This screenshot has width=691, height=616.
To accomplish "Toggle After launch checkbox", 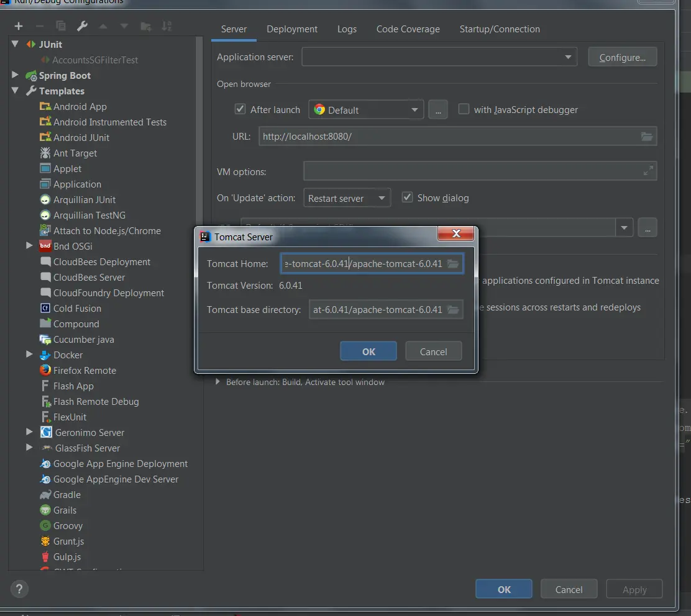I will pos(240,109).
